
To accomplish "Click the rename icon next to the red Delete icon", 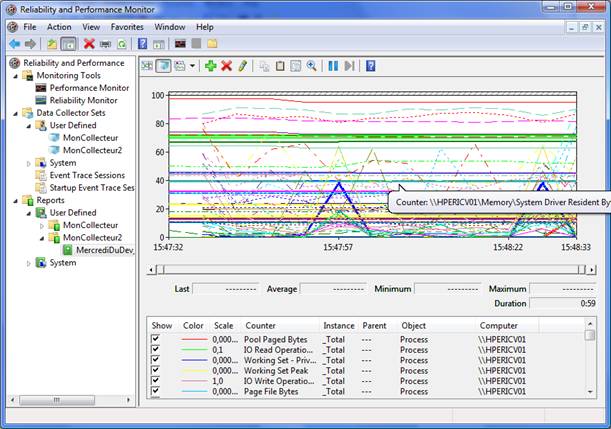I will click(x=105, y=44).
